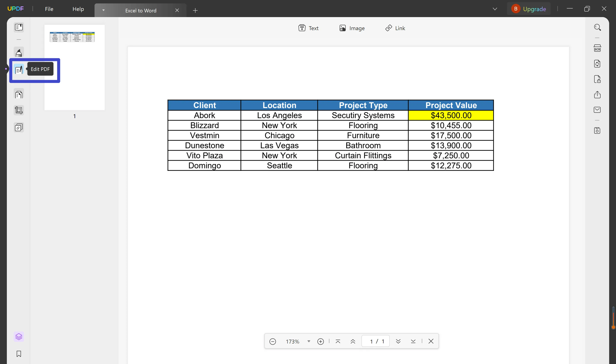
Task: Click the search icon
Action: 598,27
